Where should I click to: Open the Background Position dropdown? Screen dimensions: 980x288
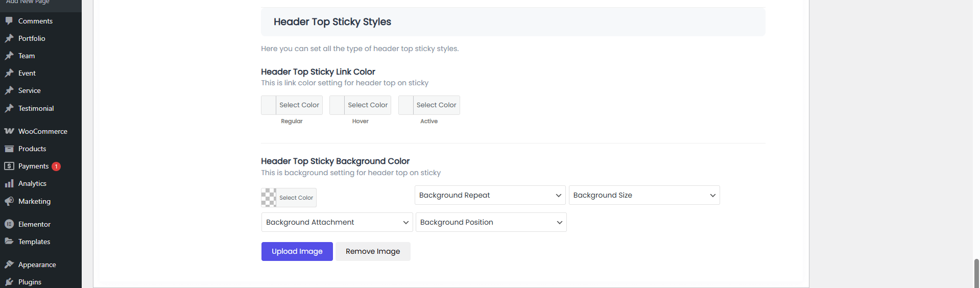491,222
